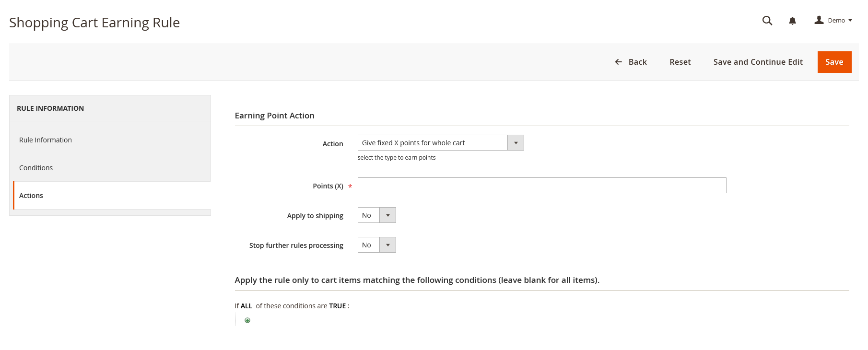The image size is (868, 350).
Task: Open the Action type dropdown
Action: coord(440,143)
